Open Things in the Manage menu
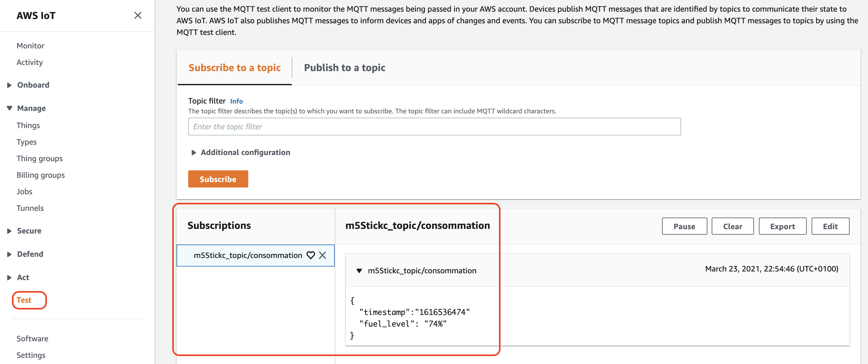This screenshot has height=364, width=868. [28, 126]
